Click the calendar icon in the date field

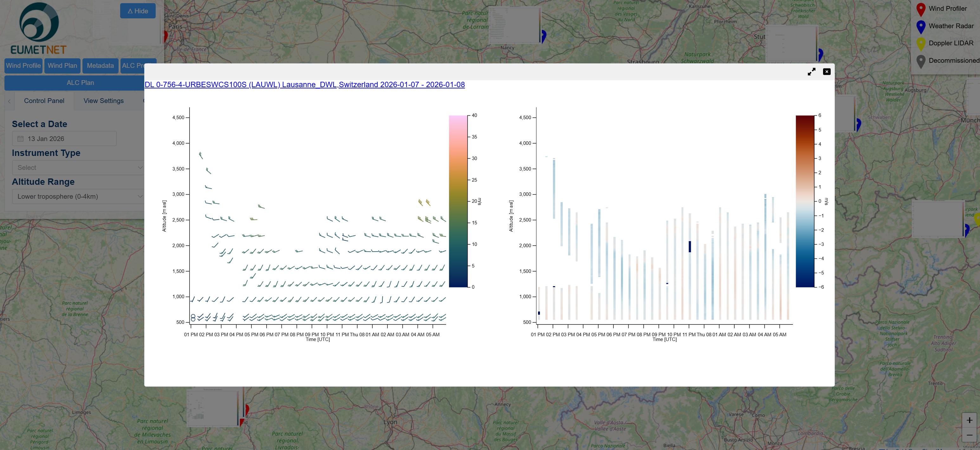pos(21,139)
